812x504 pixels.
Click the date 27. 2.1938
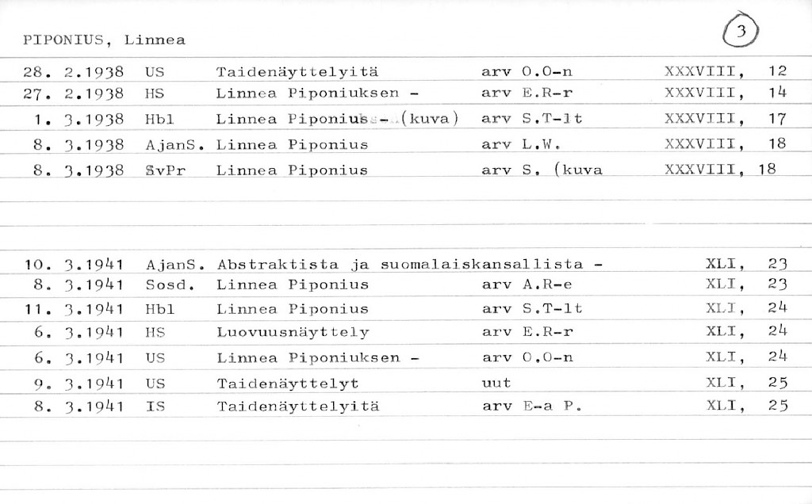coord(74,94)
